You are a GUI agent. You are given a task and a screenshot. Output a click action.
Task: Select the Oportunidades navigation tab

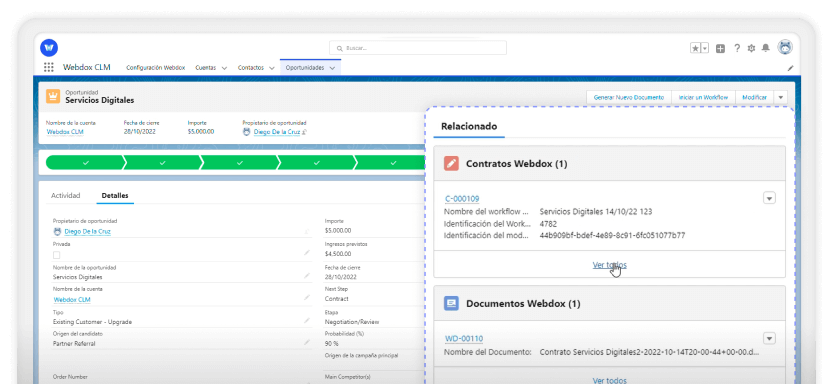click(305, 68)
